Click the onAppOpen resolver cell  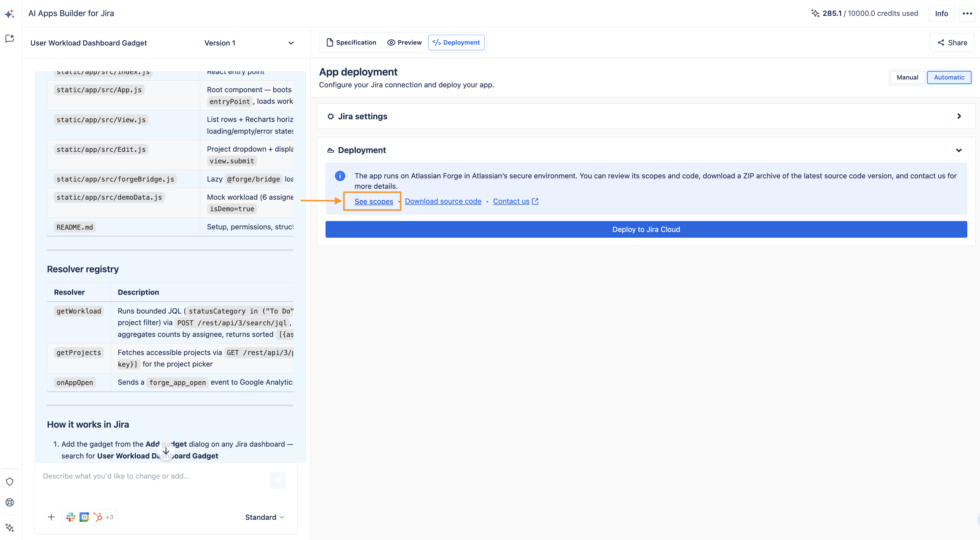click(x=75, y=382)
